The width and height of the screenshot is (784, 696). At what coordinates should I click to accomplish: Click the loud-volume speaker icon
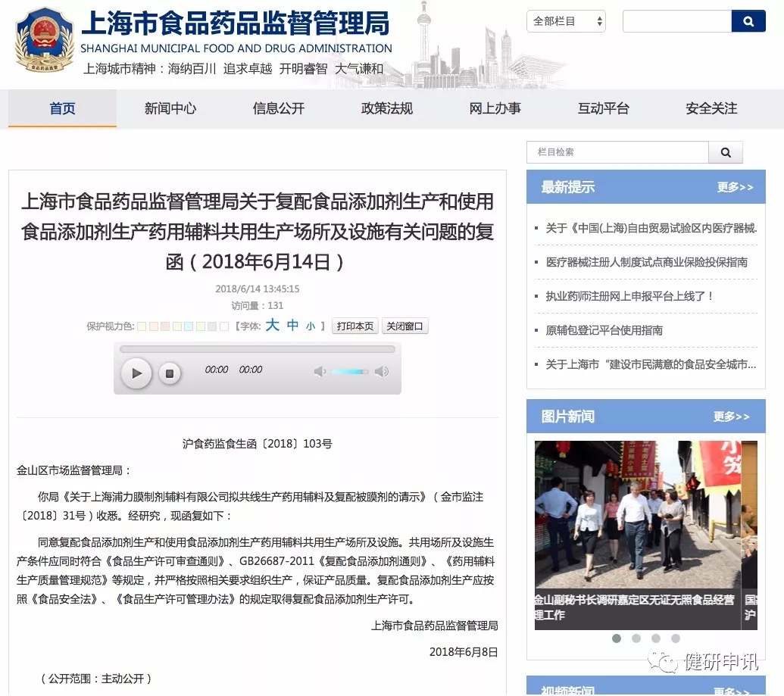tap(382, 371)
